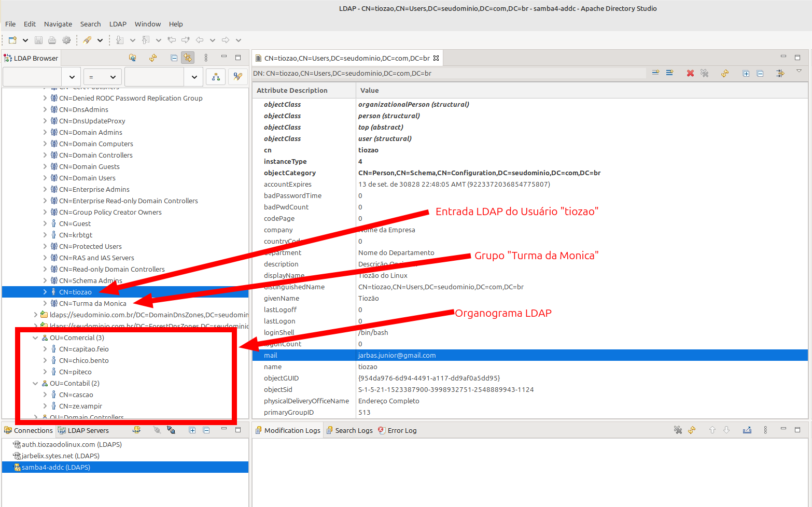The image size is (812, 507).
Task: Select jarbelix.sytes.net (LDAPS) connection
Action: 60,456
